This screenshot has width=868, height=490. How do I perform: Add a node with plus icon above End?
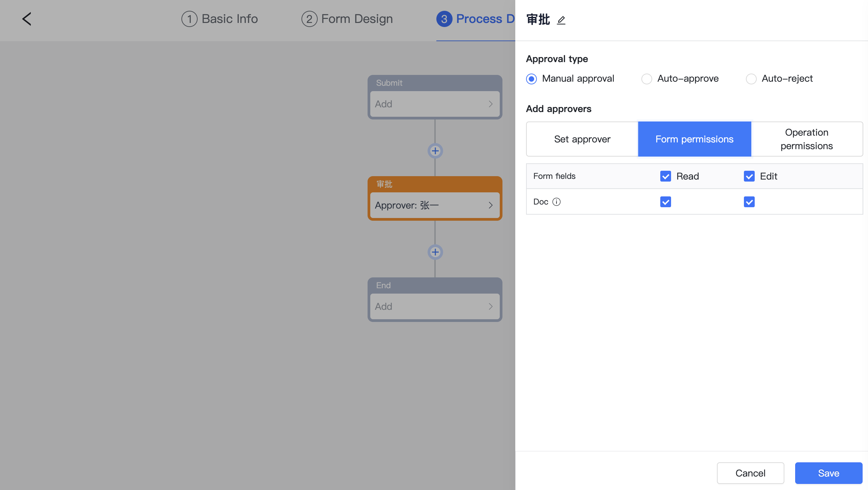[x=435, y=252]
